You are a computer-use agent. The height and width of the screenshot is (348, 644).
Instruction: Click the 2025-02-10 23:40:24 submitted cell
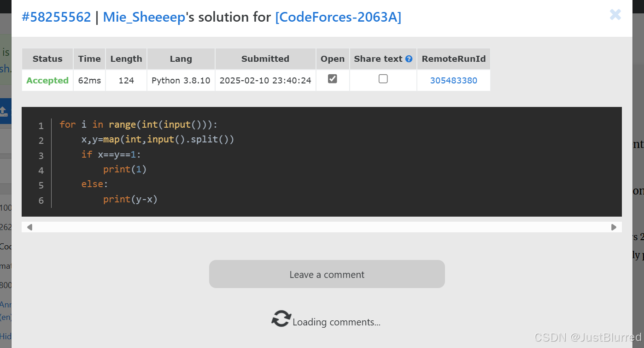[x=265, y=80]
